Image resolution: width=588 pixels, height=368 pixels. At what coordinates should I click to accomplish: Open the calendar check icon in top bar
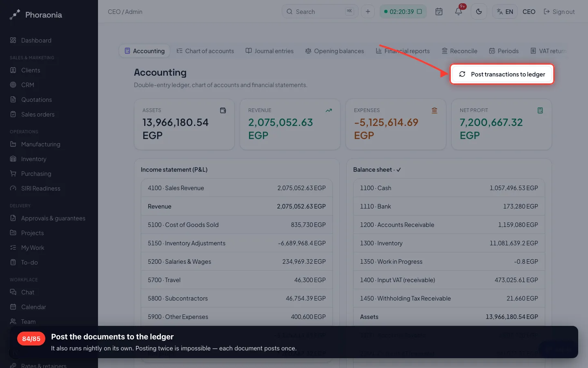(439, 11)
